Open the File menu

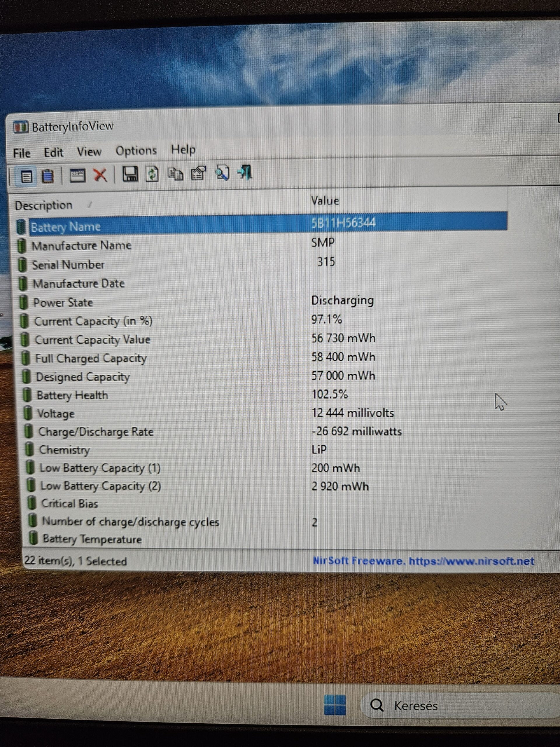pyautogui.click(x=22, y=153)
